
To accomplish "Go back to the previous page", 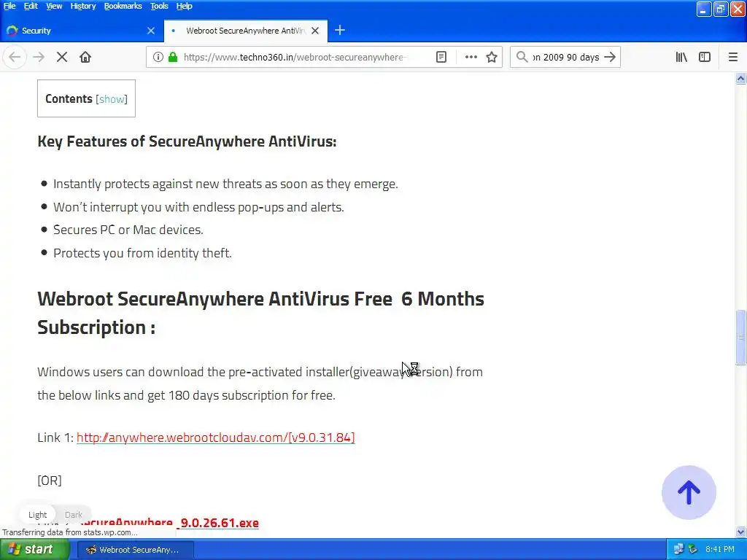I will [15, 57].
